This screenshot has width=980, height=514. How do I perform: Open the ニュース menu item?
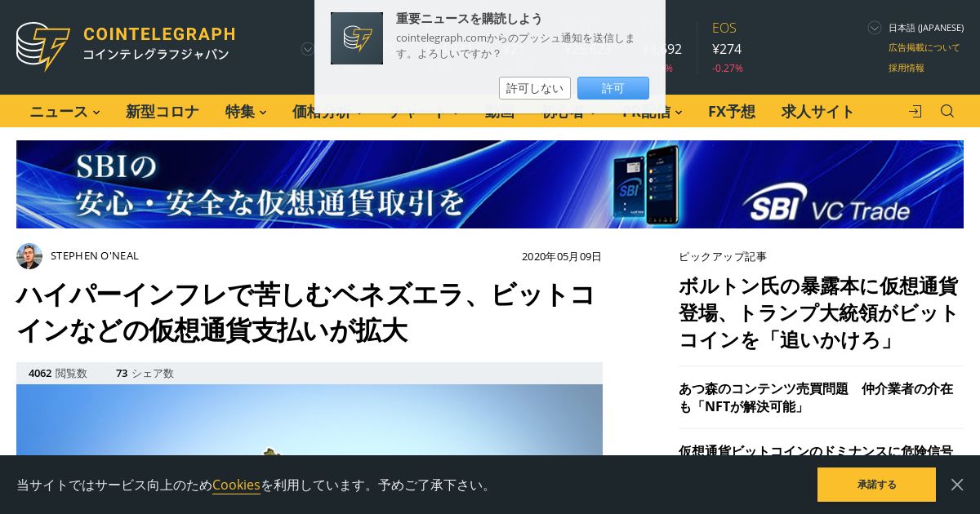[x=59, y=111]
